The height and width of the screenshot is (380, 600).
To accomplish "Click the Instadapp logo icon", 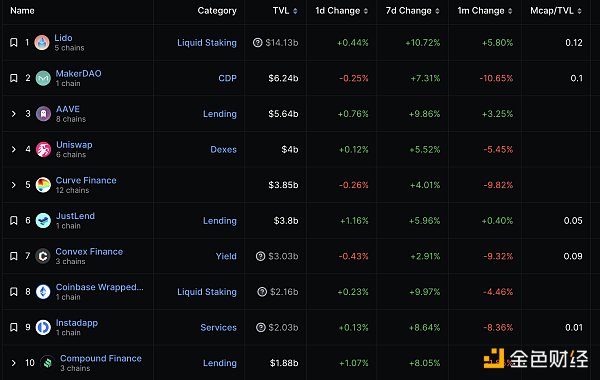I will click(43, 327).
